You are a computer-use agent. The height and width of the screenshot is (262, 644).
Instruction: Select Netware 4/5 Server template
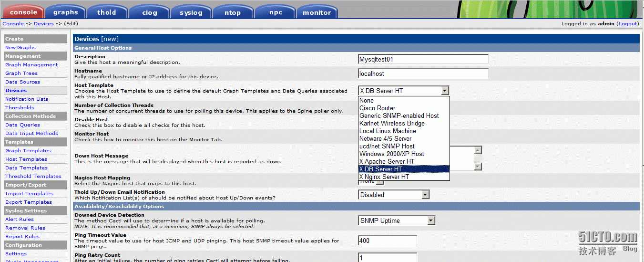click(404, 138)
